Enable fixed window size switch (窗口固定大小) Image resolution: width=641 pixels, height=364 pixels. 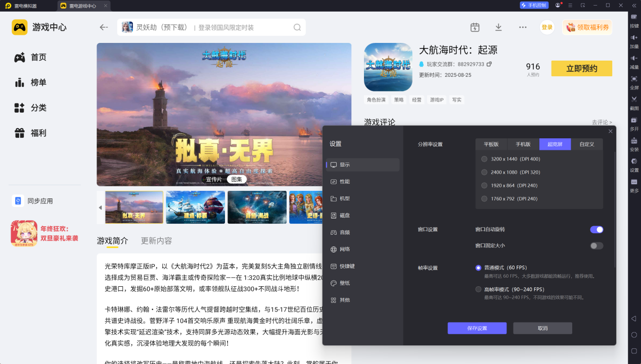pyautogui.click(x=597, y=246)
